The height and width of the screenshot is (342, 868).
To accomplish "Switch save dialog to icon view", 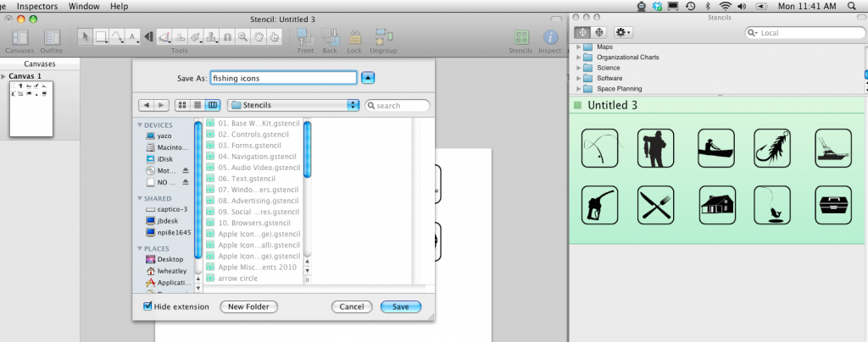I will 182,105.
